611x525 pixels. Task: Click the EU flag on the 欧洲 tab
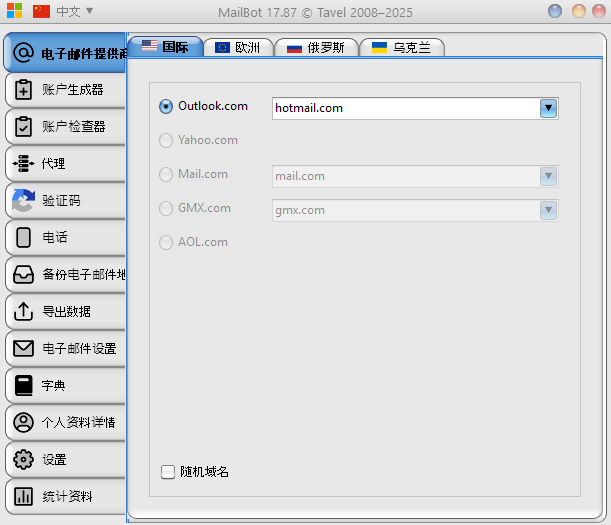click(223, 48)
